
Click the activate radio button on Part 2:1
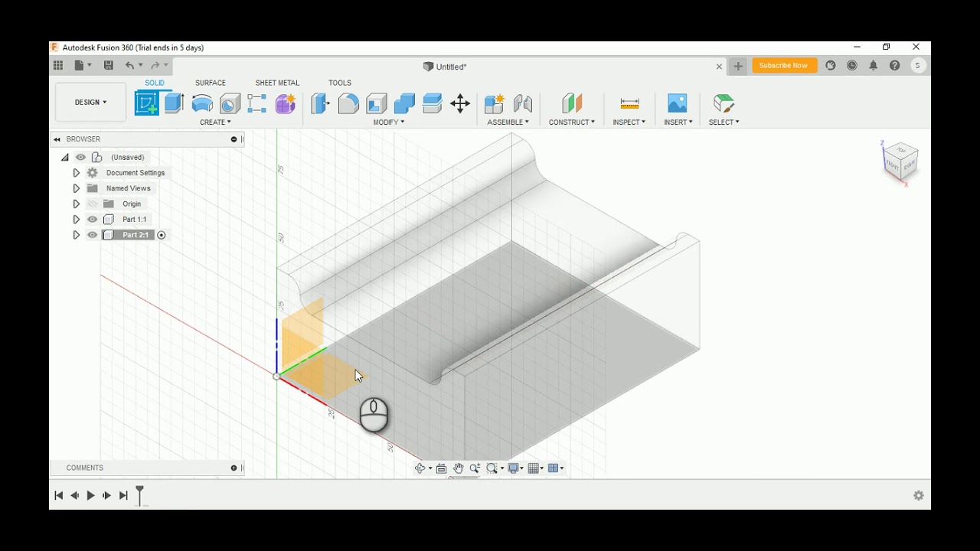[x=162, y=235]
